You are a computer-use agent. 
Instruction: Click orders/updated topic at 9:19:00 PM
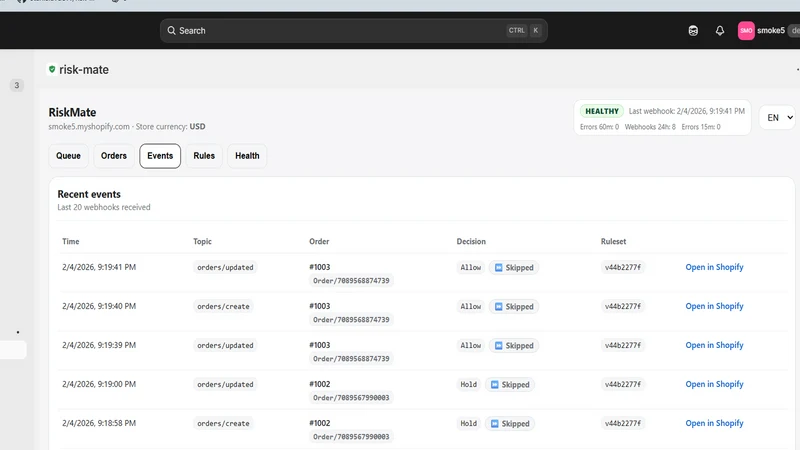(x=225, y=385)
